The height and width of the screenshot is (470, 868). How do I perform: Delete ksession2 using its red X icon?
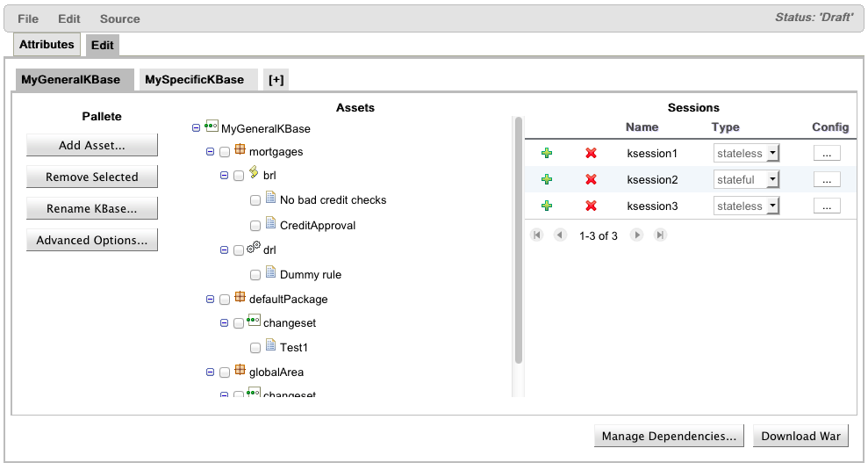pos(591,180)
